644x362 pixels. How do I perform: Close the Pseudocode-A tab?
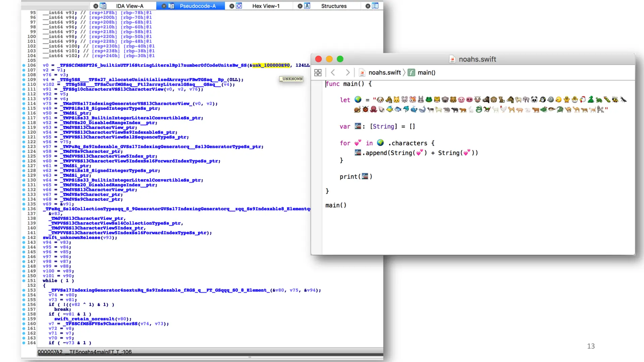[x=164, y=6]
